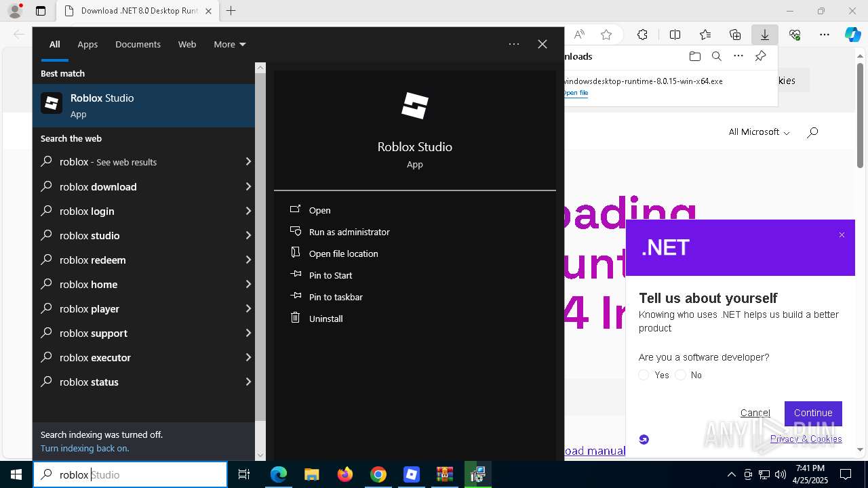Launch Firefox from the taskbar
868x488 pixels.
(345, 474)
